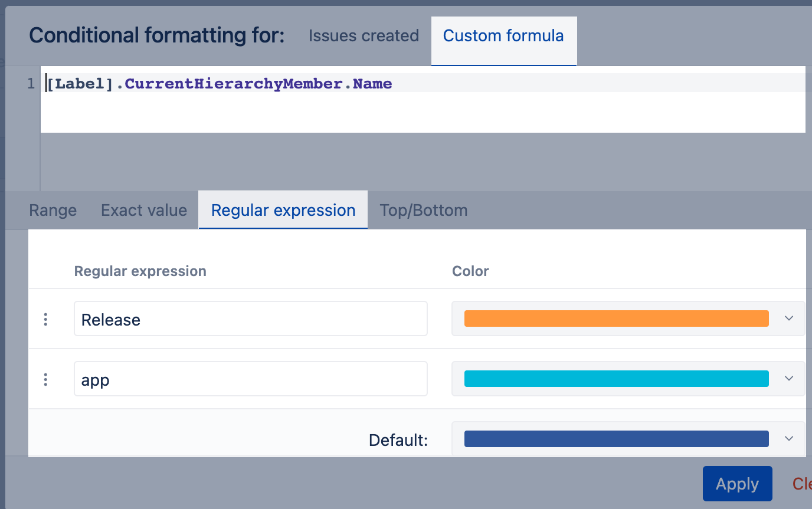812x509 pixels.
Task: Click into the app regular expression field
Action: pyautogui.click(x=250, y=379)
